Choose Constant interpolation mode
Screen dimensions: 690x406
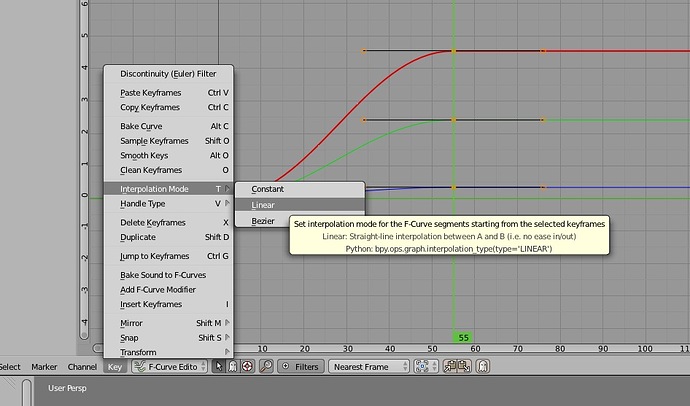[300, 189]
